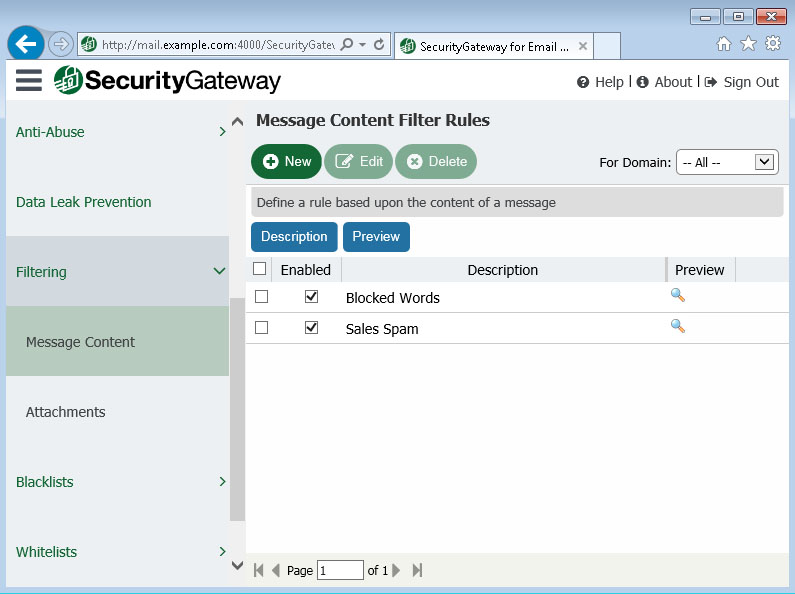Image resolution: width=795 pixels, height=594 pixels.
Task: Open the For Domain dropdown
Action: coord(727,162)
